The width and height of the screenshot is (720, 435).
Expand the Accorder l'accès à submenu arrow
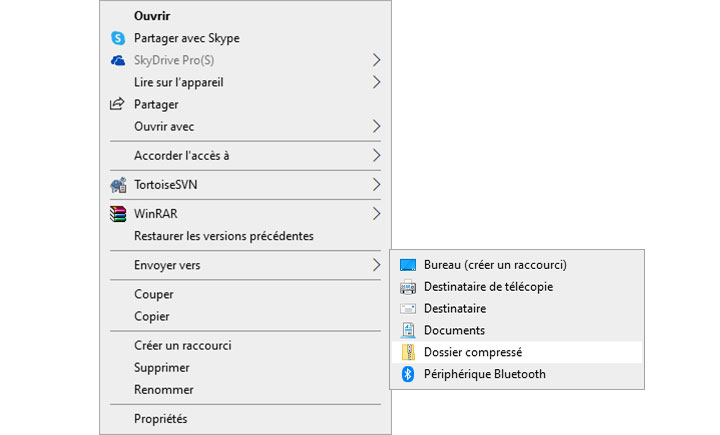[376, 155]
